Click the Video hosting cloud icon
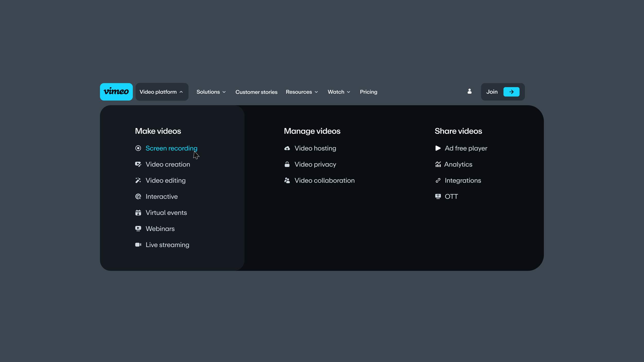This screenshot has height=362, width=644. tap(287, 148)
